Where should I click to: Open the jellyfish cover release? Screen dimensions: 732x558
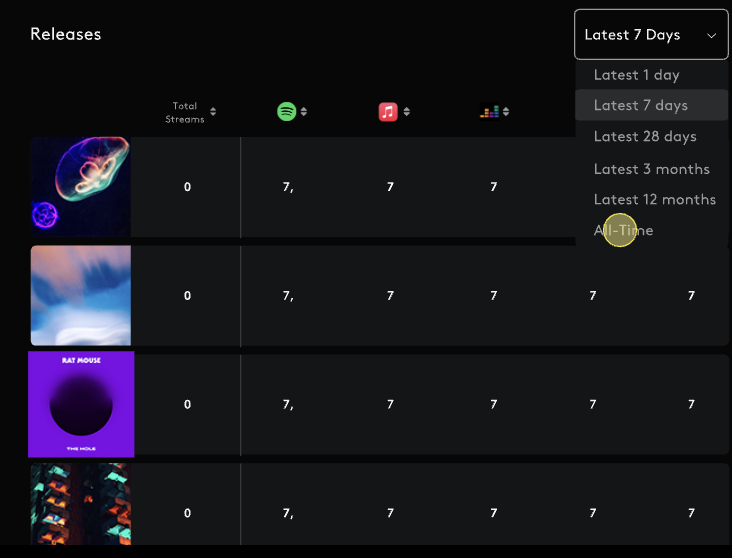(81, 186)
